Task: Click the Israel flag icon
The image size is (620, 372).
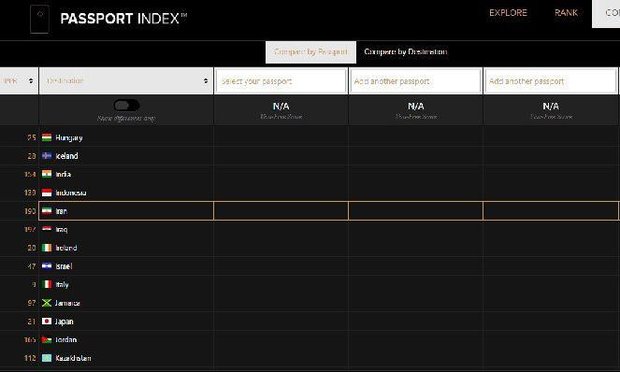Action: pyautogui.click(x=47, y=266)
